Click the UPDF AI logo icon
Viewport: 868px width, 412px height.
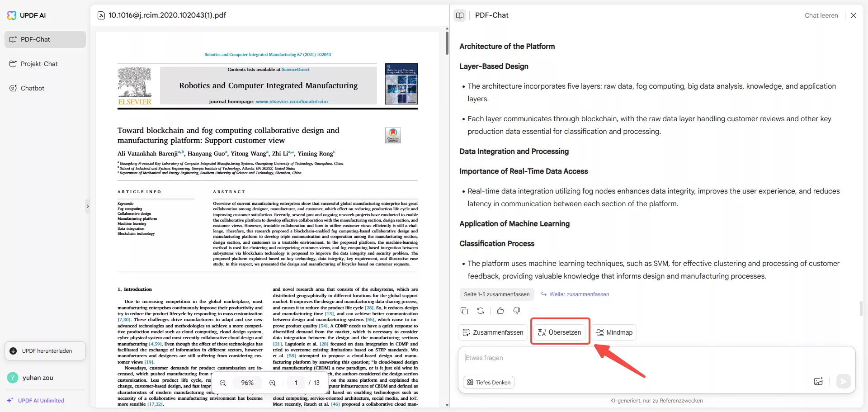pos(12,15)
